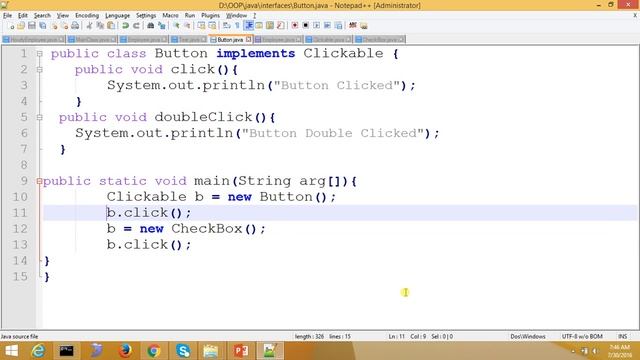This screenshot has width=640, height=360.
Task: Toggle Word Wrap toolbar icon
Action: click(x=227, y=25)
